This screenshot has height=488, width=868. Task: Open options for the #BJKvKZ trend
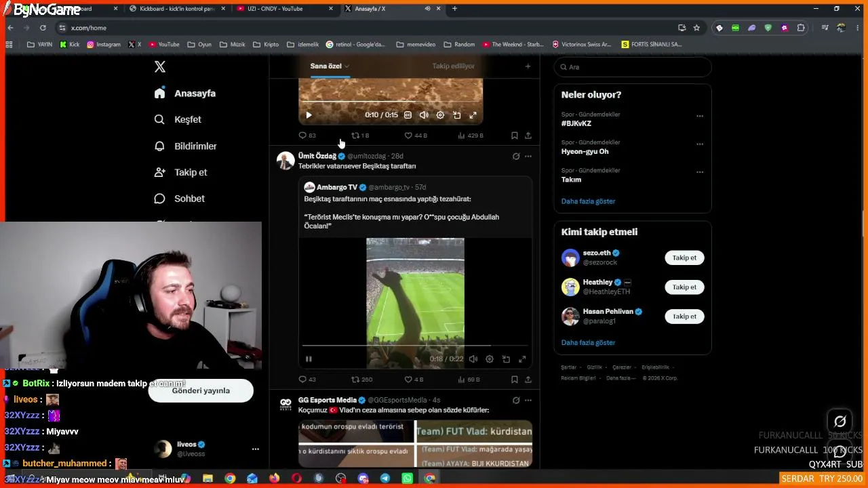pos(700,116)
